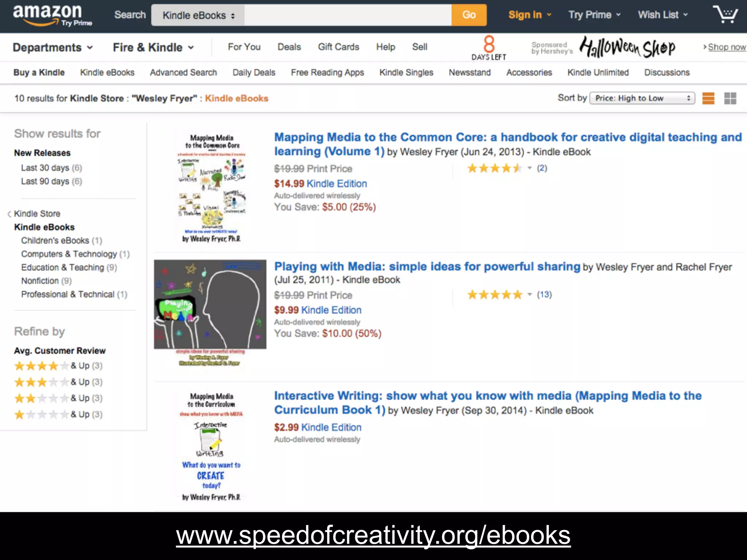Filter by Last 30 days releases
The width and height of the screenshot is (747, 560).
pos(51,168)
